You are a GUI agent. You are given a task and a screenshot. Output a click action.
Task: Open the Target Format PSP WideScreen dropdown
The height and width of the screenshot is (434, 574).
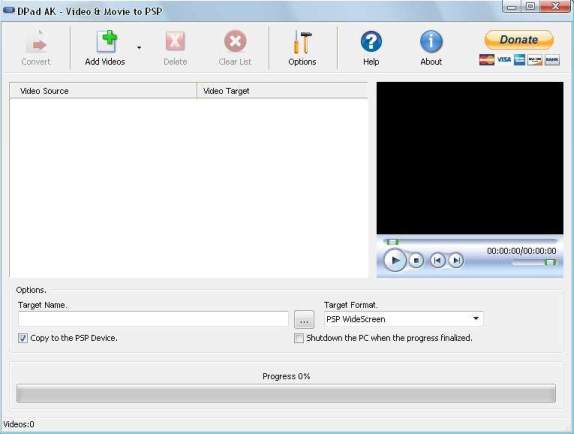pos(403,319)
